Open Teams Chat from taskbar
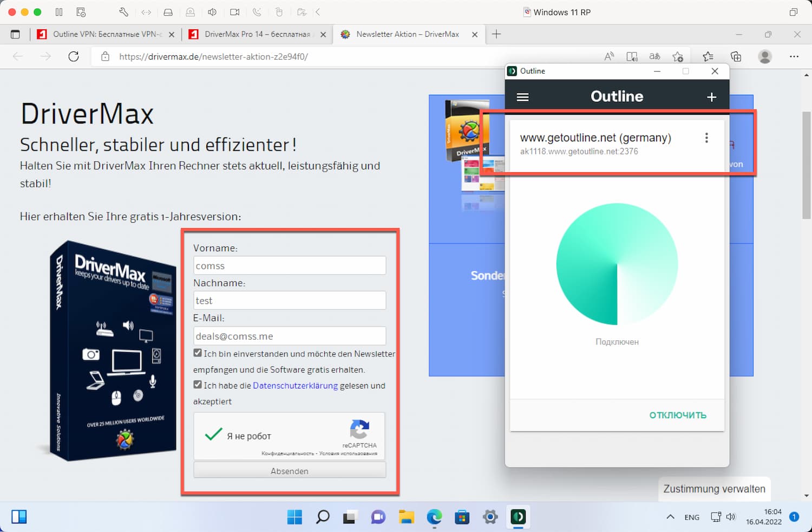 tap(378, 517)
